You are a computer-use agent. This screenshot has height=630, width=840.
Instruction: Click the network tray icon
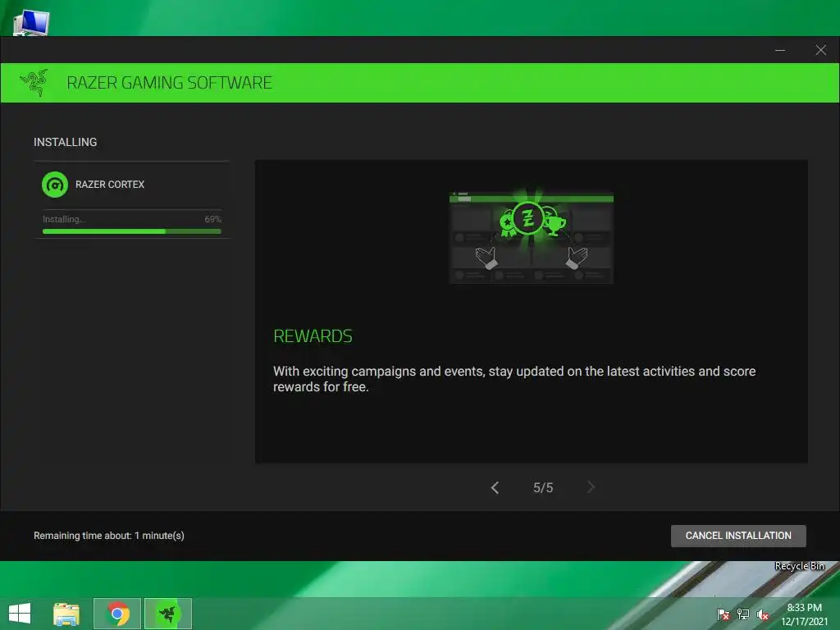[743, 614]
